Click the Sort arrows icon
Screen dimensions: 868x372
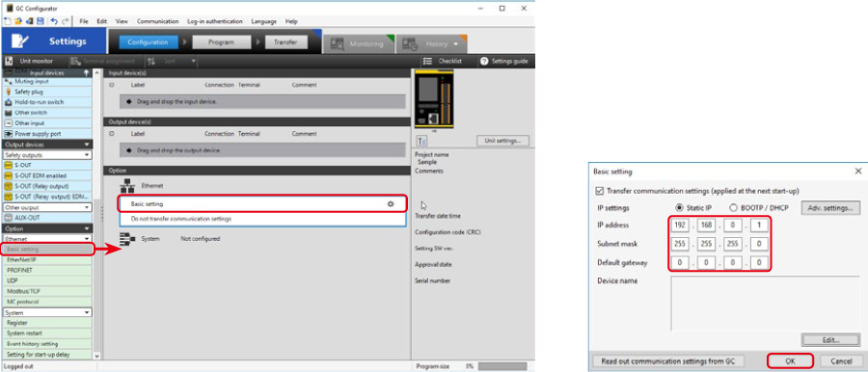[151, 61]
